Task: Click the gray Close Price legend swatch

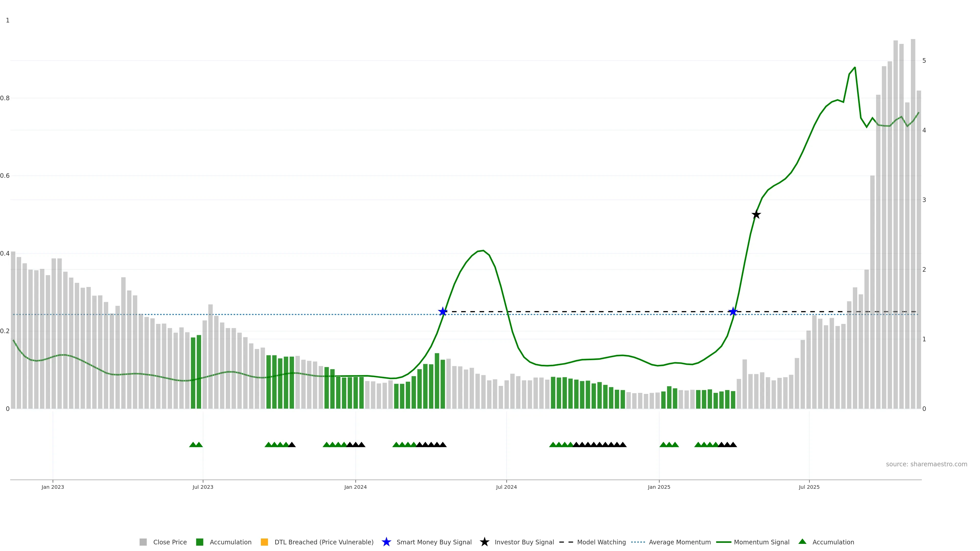Action: pos(143,542)
